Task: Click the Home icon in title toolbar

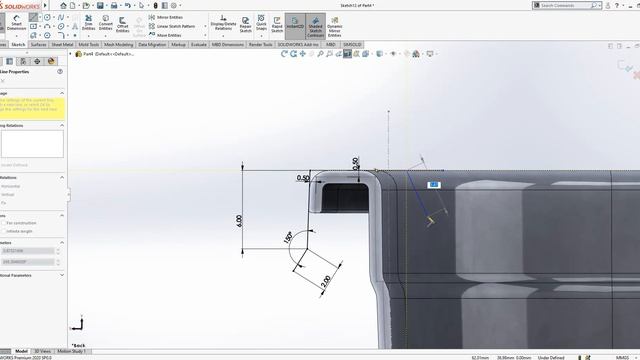Action: click(63, 5)
